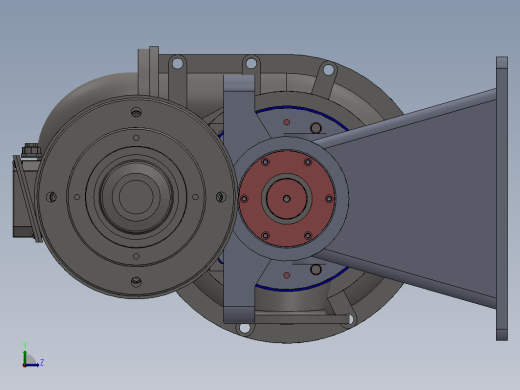Click the small red pin below flange

pos(286,275)
